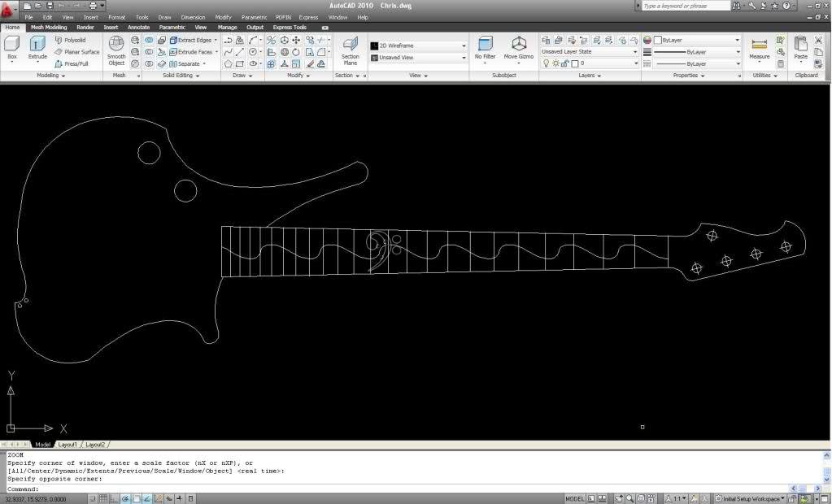Click the Zoom magnifier in status bar

pos(629,499)
